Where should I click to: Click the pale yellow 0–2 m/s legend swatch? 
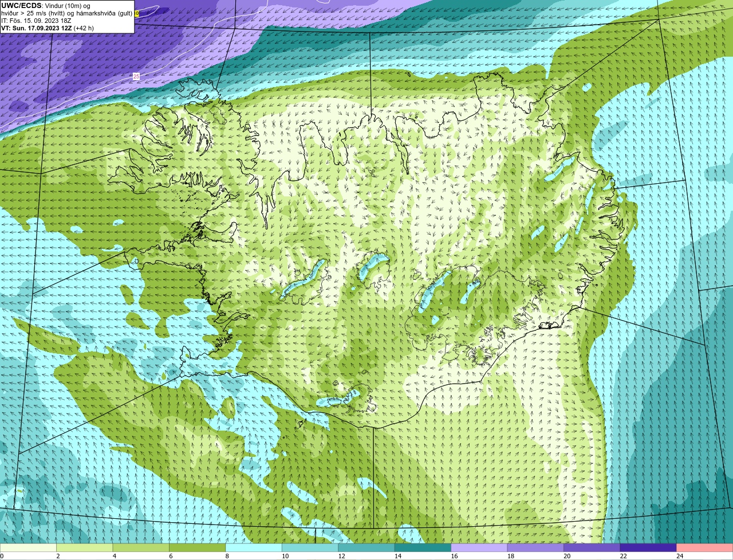point(28,547)
